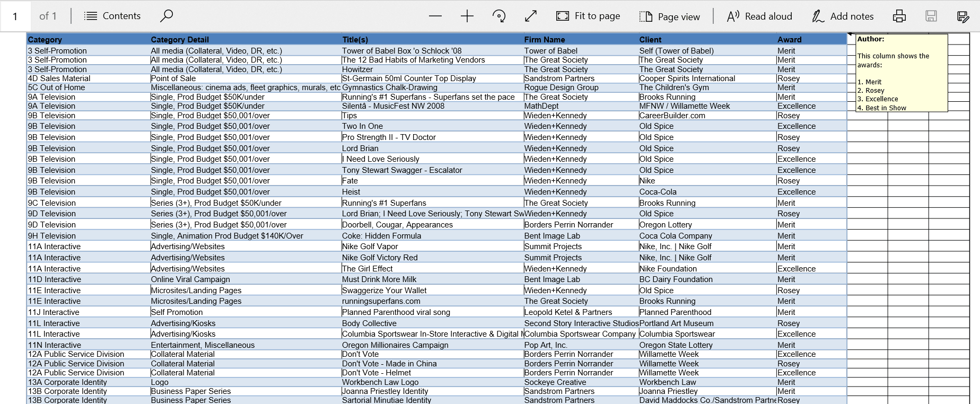Image resolution: width=980 pixels, height=404 pixels.
Task: Click 'Tony Stewart Swagger - Escalator' cell
Action: point(402,170)
